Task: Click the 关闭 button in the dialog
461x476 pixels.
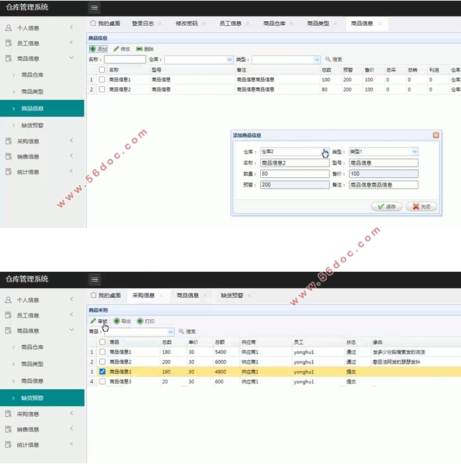Action: (421, 207)
